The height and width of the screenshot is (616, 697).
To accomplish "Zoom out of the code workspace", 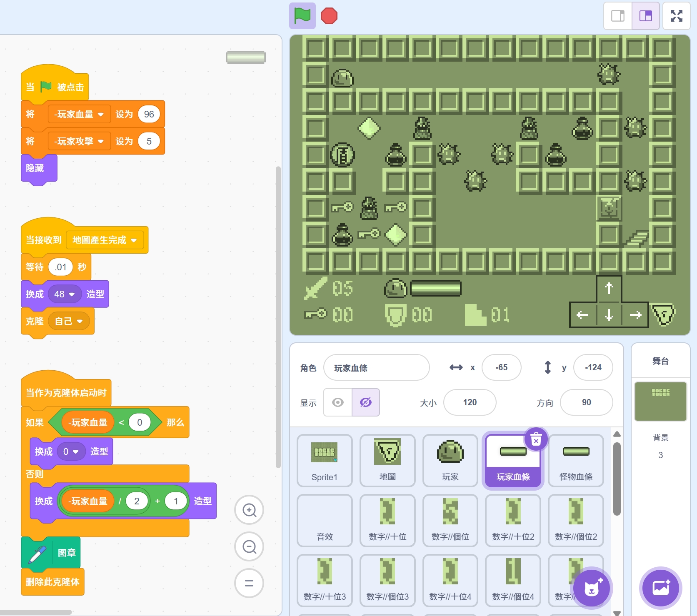I will [x=249, y=546].
